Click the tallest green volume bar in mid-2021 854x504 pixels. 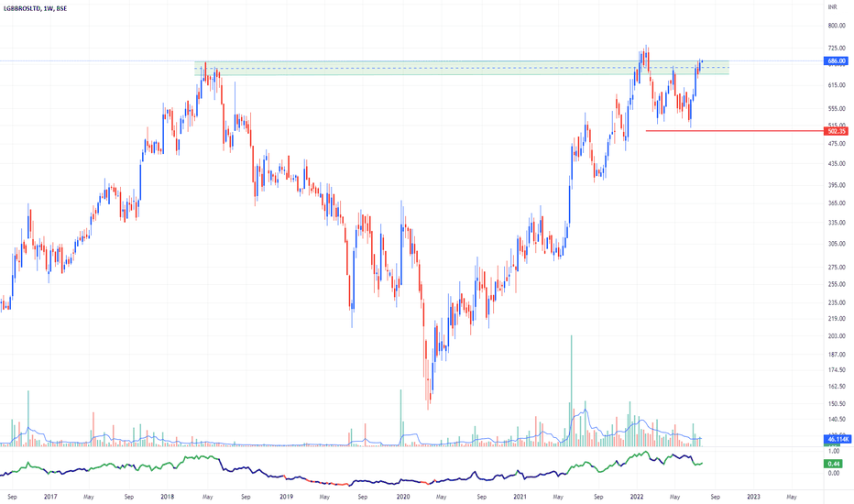point(572,391)
